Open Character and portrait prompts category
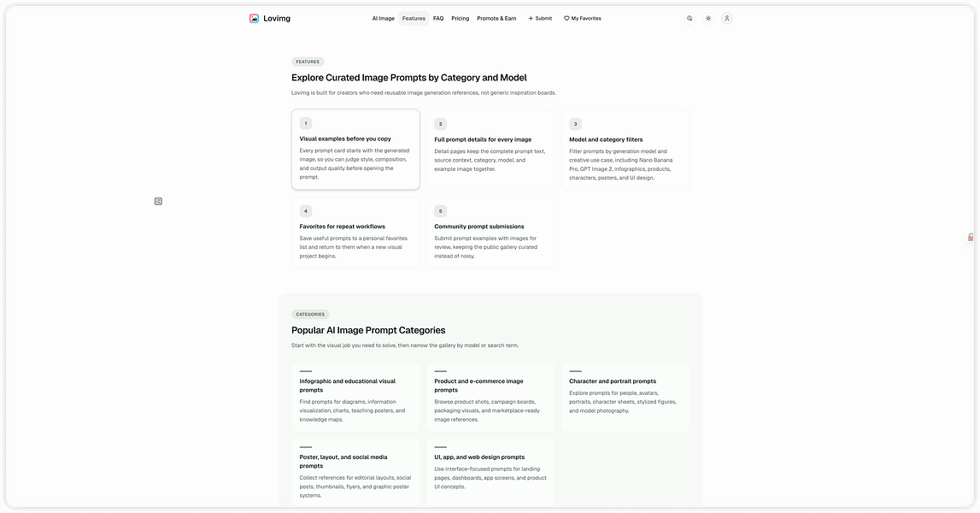980x513 pixels. pyautogui.click(x=625, y=397)
